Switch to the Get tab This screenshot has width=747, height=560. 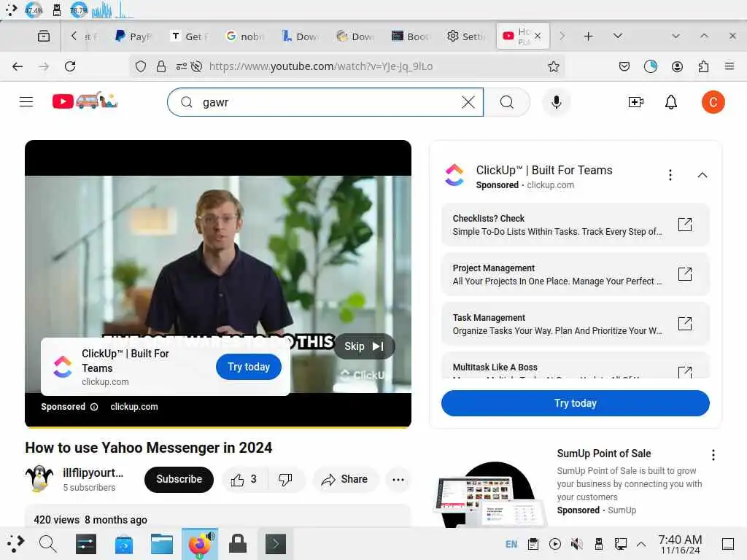coord(190,36)
